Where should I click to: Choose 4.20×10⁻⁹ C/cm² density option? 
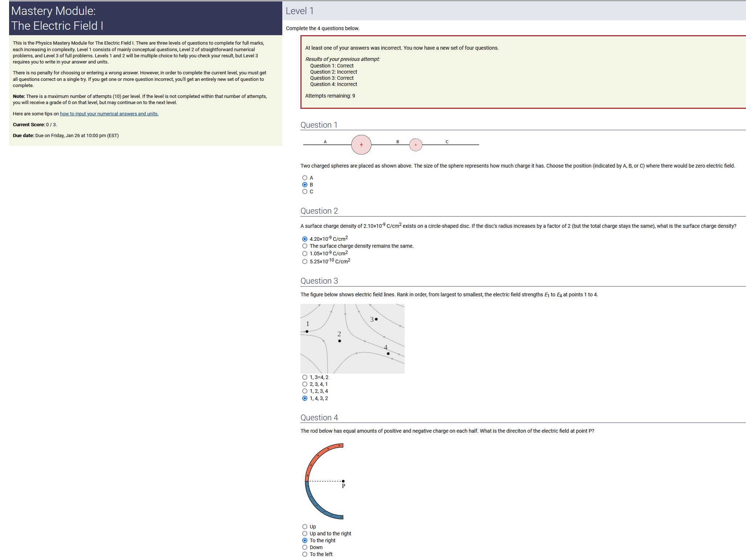[x=305, y=239]
